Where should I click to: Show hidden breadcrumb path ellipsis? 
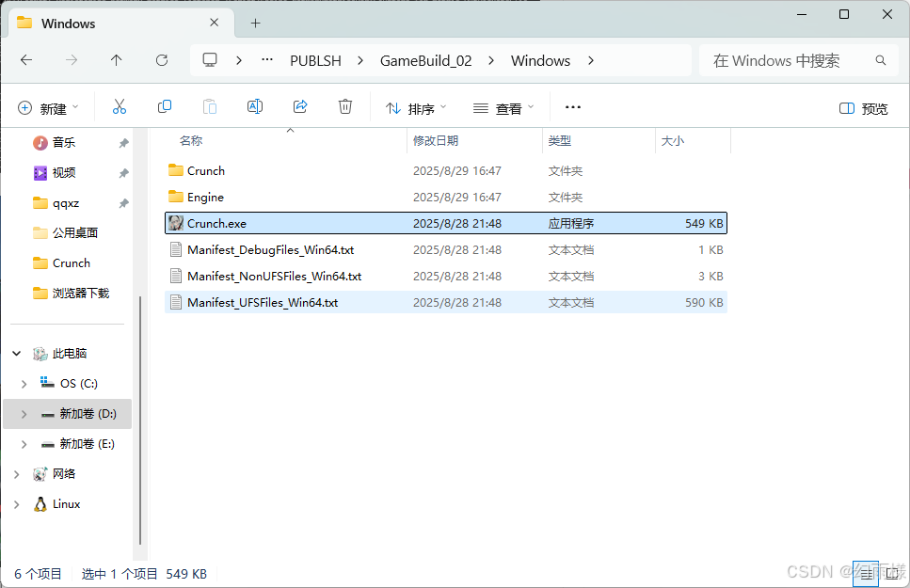[x=267, y=60]
